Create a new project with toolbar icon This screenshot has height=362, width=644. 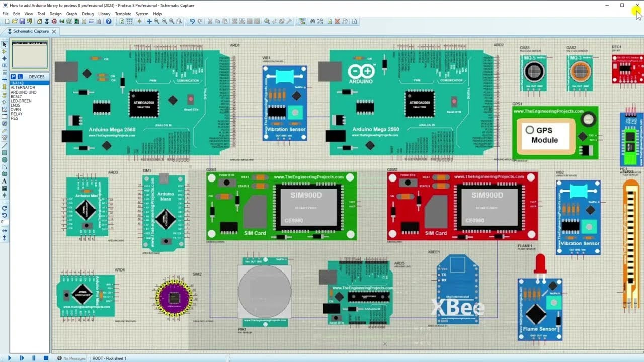tap(6, 21)
